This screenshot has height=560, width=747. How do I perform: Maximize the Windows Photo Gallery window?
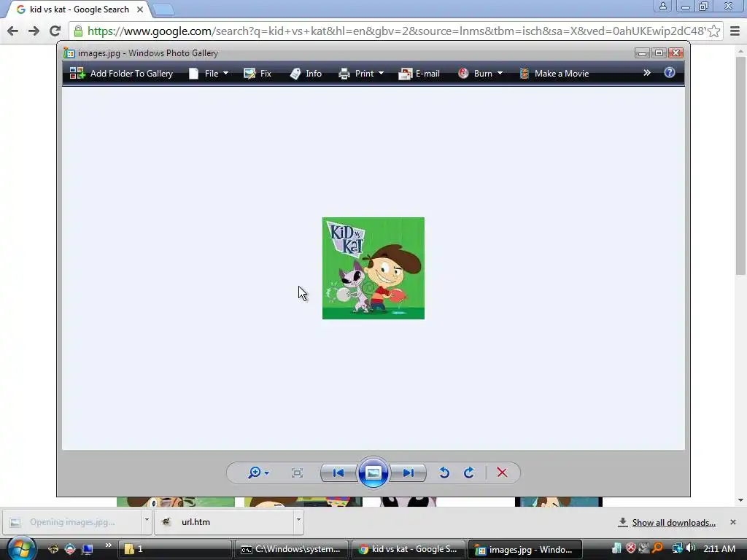click(659, 52)
